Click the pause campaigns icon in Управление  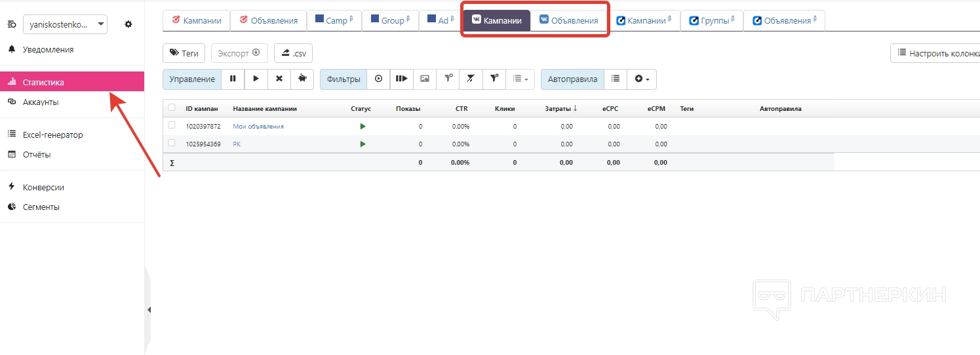pos(233,79)
